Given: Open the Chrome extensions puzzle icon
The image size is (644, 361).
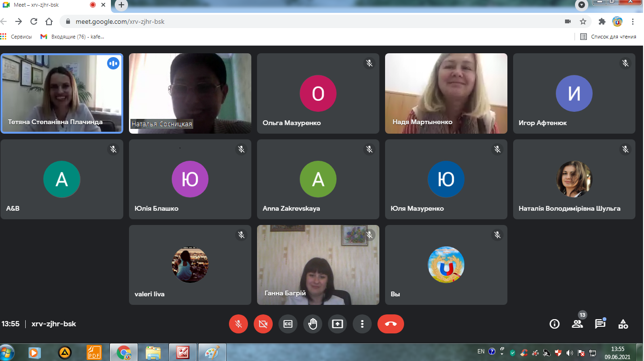Looking at the screenshot, I should coord(602,21).
